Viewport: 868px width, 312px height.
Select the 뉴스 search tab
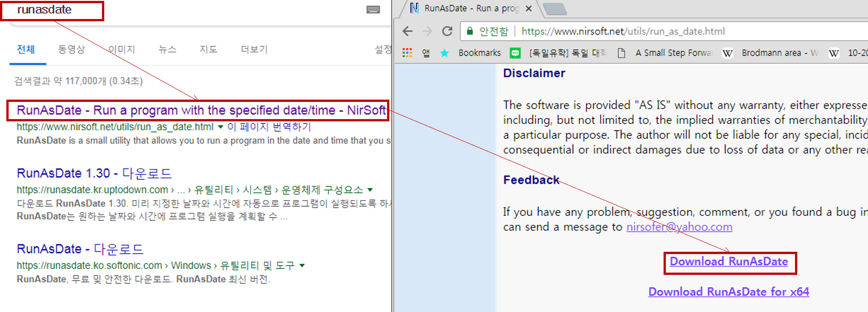coord(167,49)
